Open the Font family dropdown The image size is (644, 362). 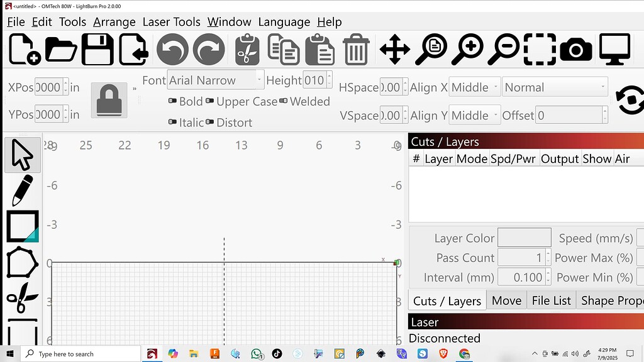coord(214,80)
